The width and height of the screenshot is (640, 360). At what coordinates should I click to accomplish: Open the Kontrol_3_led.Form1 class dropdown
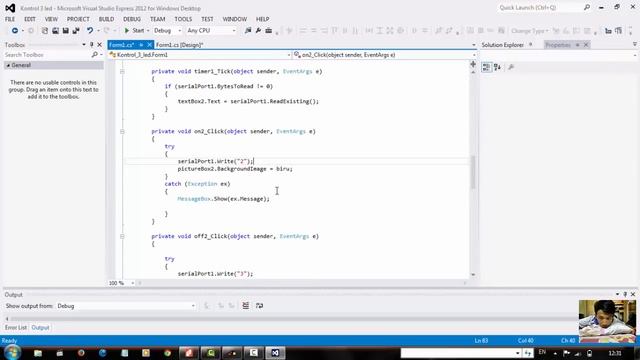[x=200, y=55]
